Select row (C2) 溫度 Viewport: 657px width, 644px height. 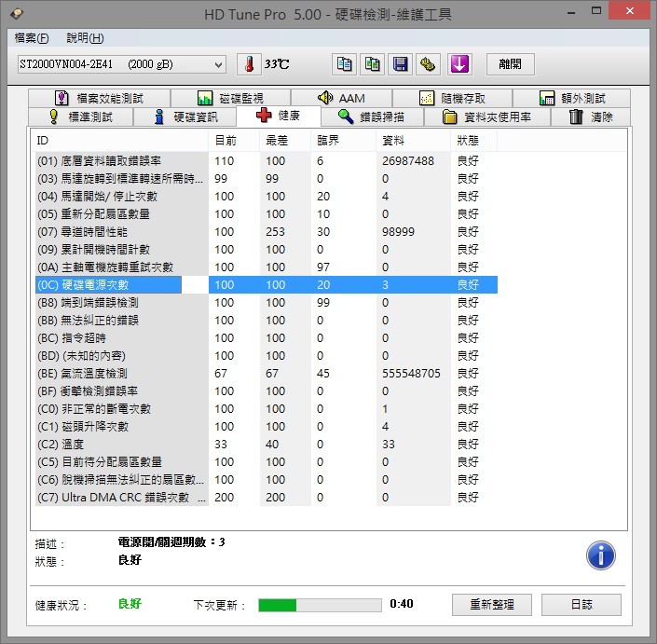tap(267, 445)
